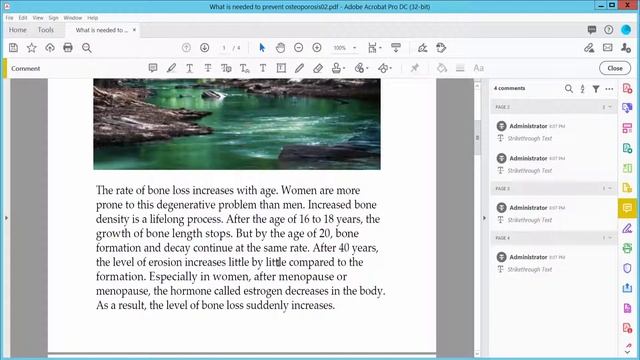Click the cloud upload icon
This screenshot has height=360, width=640.
[50, 48]
